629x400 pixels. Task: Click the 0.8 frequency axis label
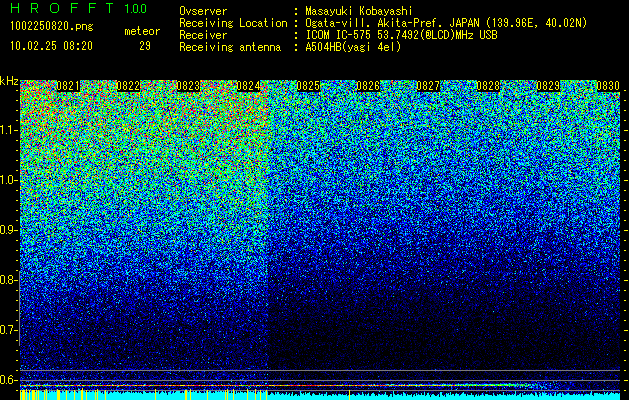(8, 280)
